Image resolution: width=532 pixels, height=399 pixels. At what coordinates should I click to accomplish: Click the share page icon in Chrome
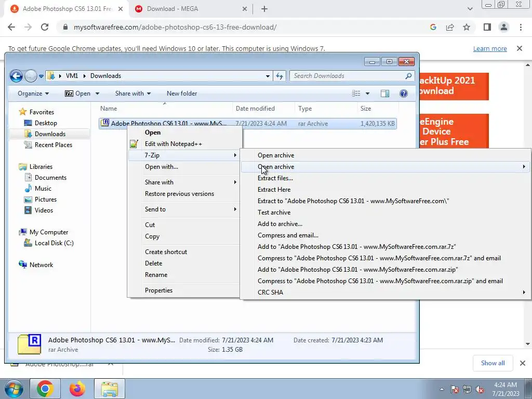coord(450,27)
